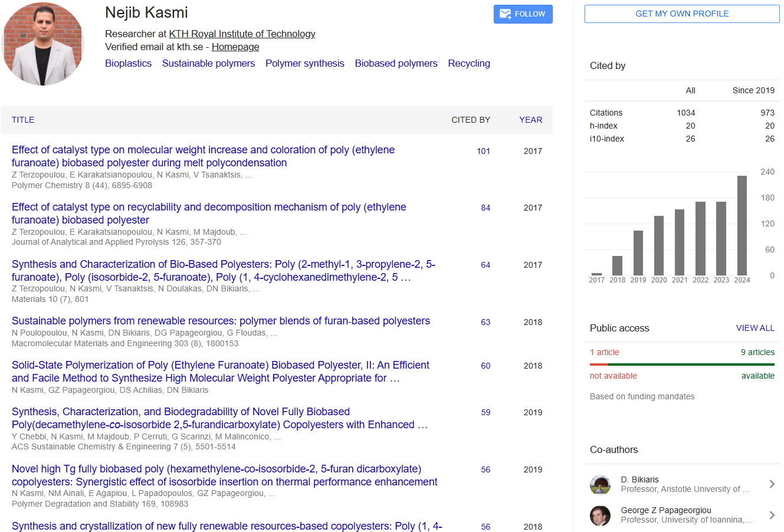The width and height of the screenshot is (784, 532).
Task: Open the Homepage link
Action: coord(235,47)
